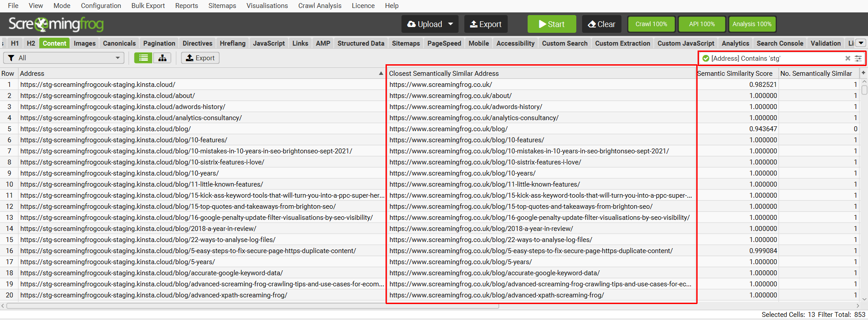868x320 pixels.
Task: Open the Reports menu
Action: [x=186, y=6]
